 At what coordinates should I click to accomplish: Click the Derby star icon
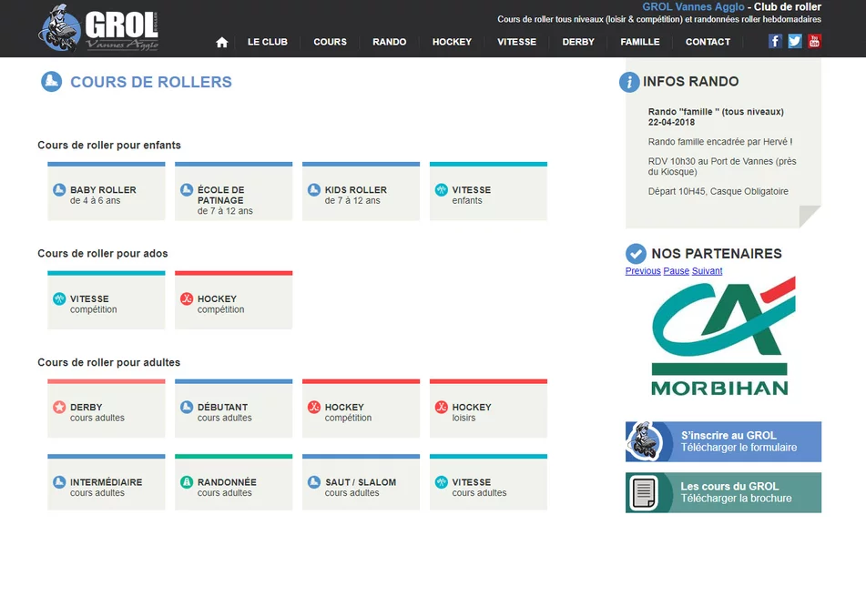pos(59,408)
